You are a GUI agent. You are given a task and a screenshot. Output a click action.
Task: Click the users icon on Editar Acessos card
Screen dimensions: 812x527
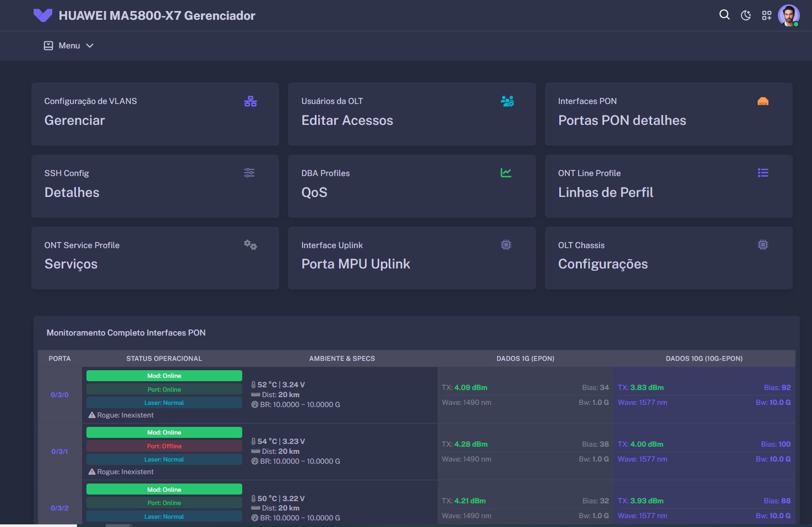click(x=507, y=101)
